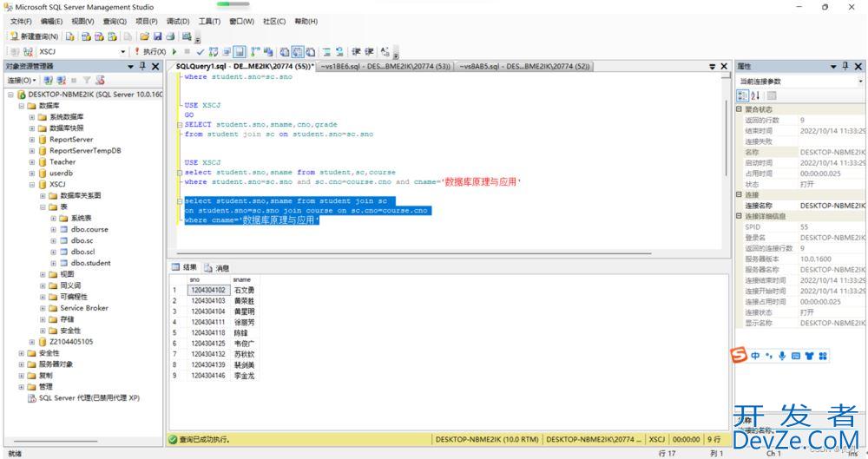Select SQL Server 代理 node
Viewport: 868px width, 459px height.
89,397
